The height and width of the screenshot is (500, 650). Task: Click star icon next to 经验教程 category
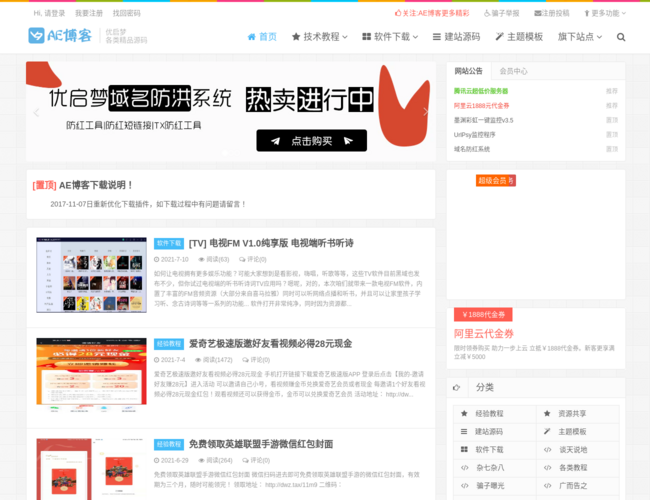coord(464,413)
